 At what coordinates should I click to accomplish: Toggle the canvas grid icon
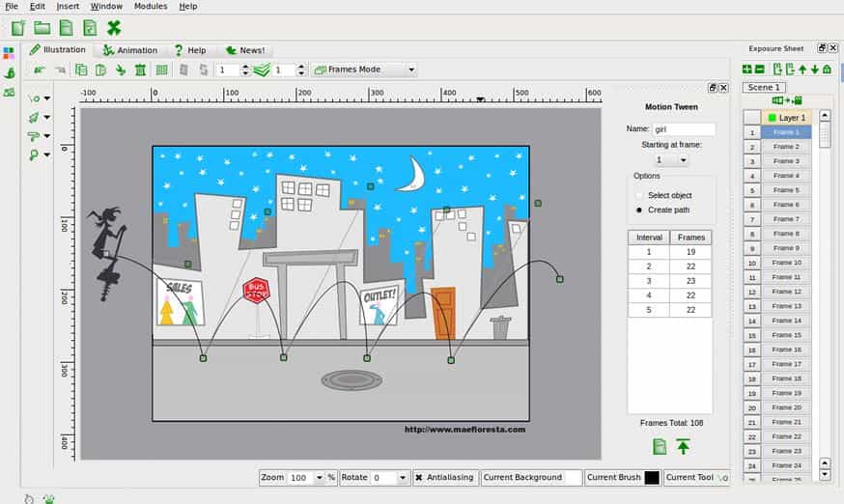click(161, 70)
